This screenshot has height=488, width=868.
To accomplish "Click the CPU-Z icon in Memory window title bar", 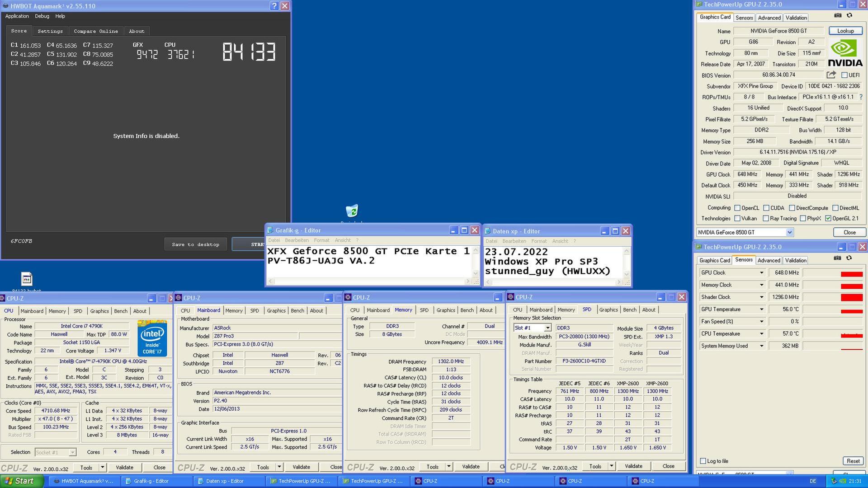I will tap(348, 297).
